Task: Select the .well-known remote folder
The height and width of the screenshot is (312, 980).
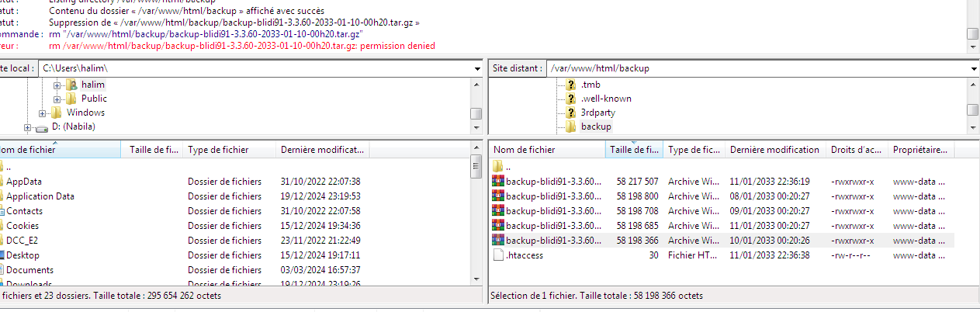Action: (x=606, y=99)
